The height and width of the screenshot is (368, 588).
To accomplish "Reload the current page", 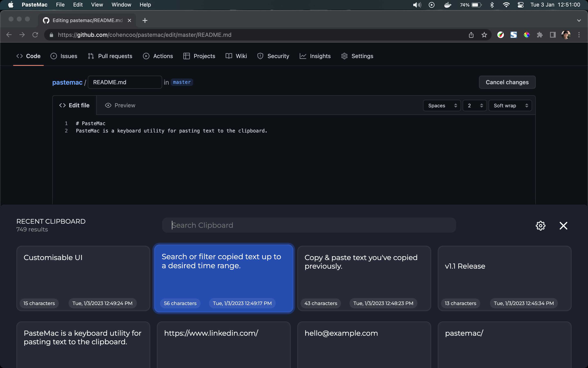I will [35, 35].
